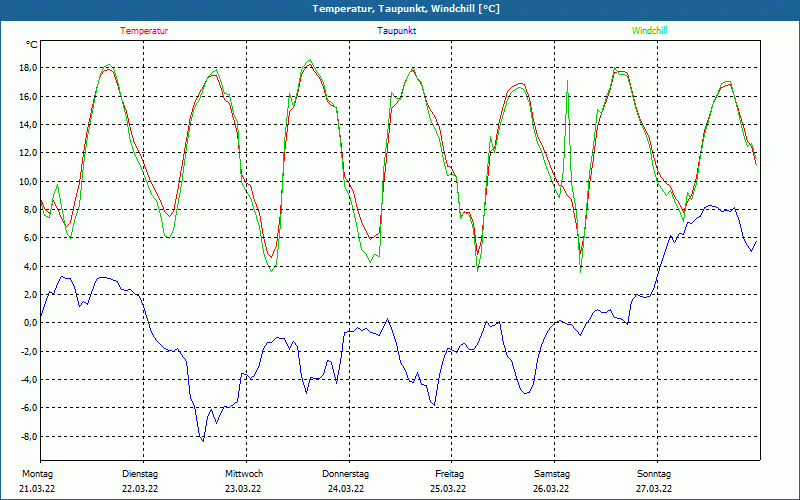Click the date '24.03.22'
Viewport: 800px width, 500px height.
[x=346, y=488]
